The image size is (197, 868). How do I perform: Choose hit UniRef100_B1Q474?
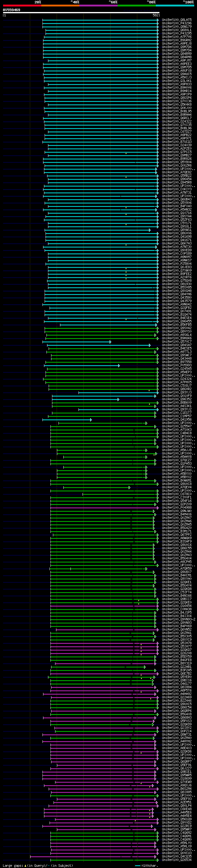[x=177, y=314]
